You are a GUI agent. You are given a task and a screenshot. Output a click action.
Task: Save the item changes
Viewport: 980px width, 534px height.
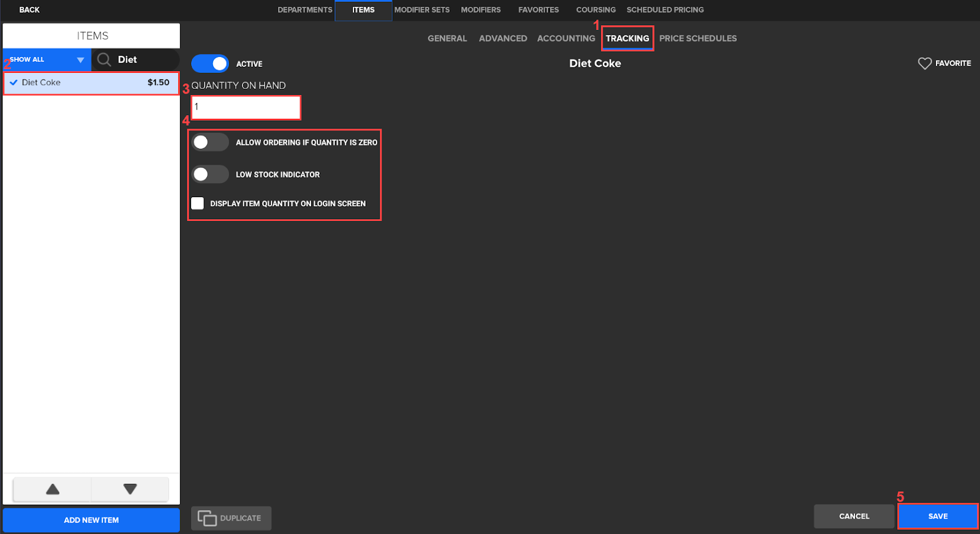(937, 516)
